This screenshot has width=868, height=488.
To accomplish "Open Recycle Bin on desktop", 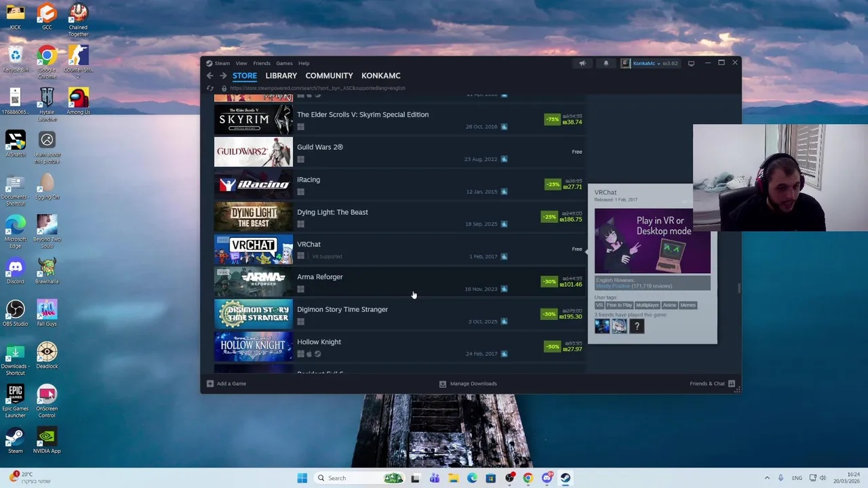I will 15,59.
